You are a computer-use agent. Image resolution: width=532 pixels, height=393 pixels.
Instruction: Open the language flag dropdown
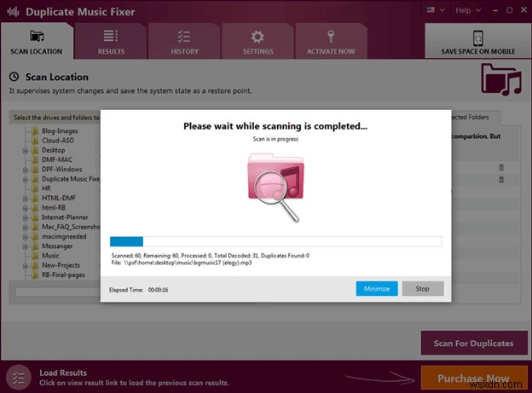[x=436, y=10]
